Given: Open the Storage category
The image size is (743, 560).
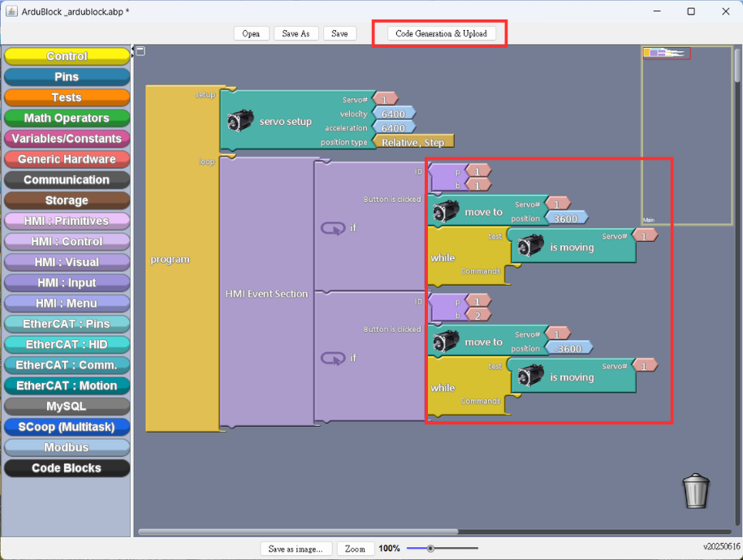Looking at the screenshot, I should pyautogui.click(x=67, y=200).
